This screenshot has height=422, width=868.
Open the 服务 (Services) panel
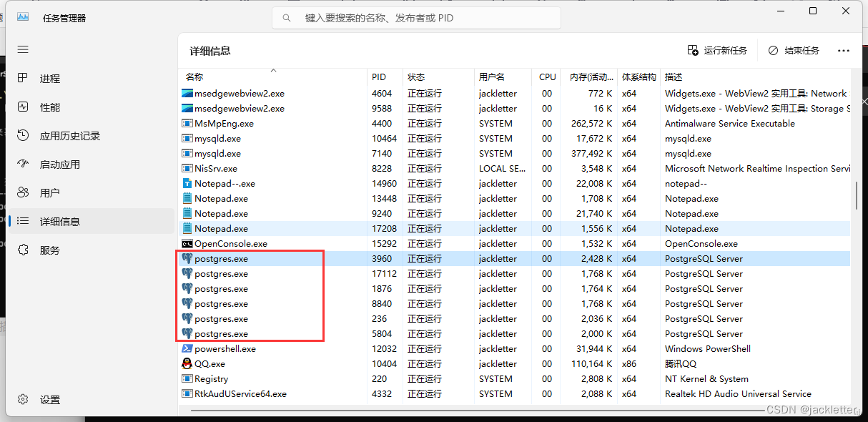coord(51,249)
